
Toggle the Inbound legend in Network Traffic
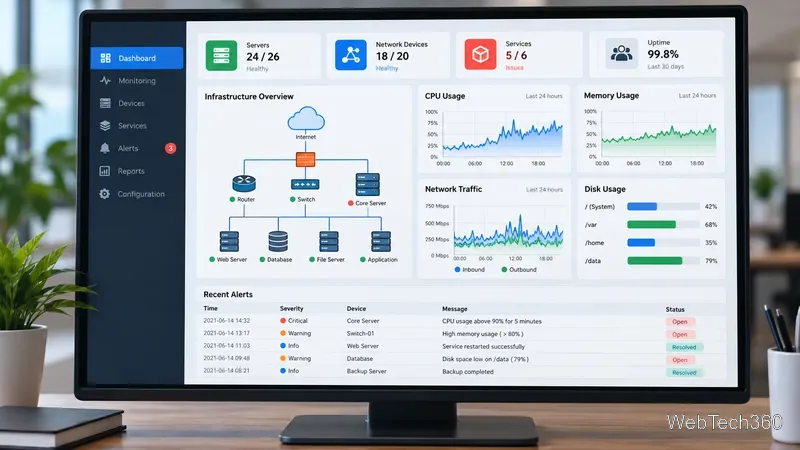pyautogui.click(x=470, y=269)
